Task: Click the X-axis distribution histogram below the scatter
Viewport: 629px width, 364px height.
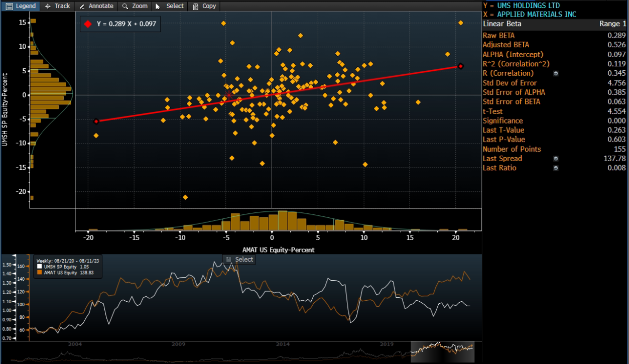Action: point(279,220)
